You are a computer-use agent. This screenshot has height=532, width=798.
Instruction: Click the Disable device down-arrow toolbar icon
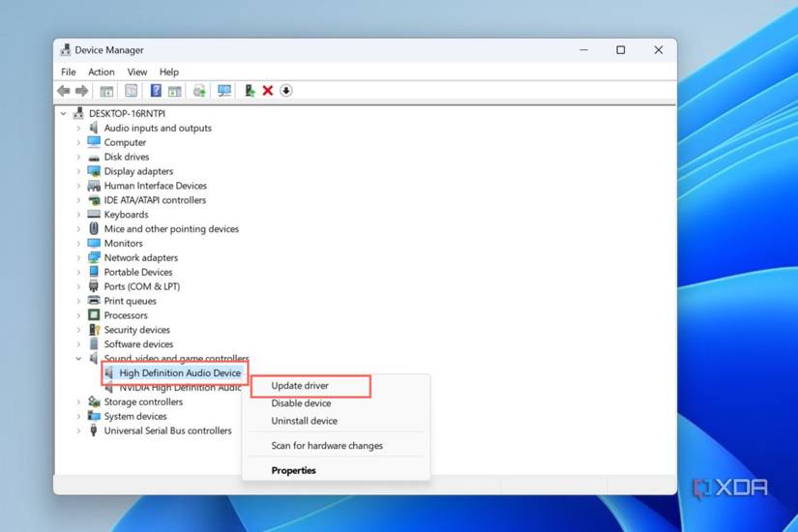(x=286, y=91)
